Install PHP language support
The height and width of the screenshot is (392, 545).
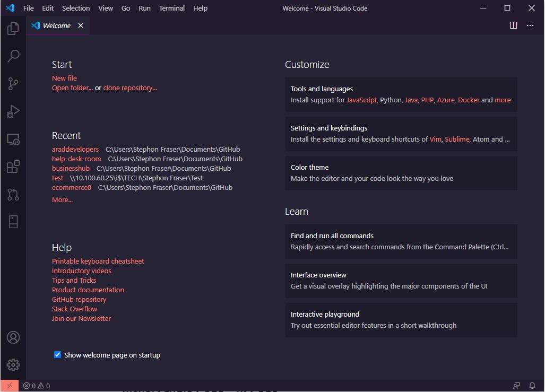pos(428,100)
